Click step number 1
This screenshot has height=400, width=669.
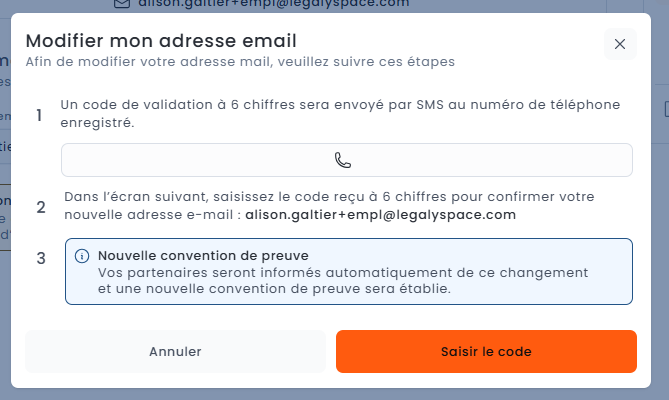pyautogui.click(x=40, y=115)
